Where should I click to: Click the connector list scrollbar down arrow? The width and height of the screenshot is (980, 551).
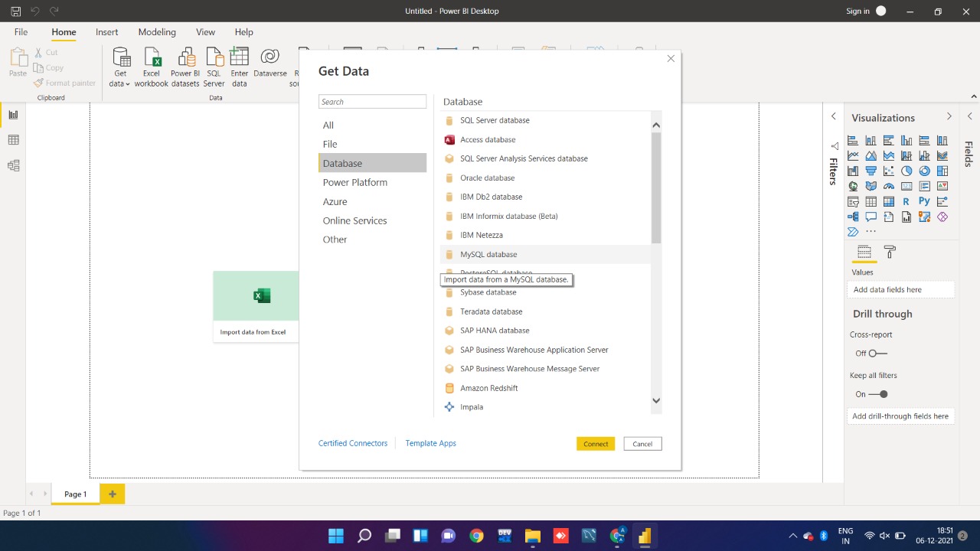click(656, 400)
